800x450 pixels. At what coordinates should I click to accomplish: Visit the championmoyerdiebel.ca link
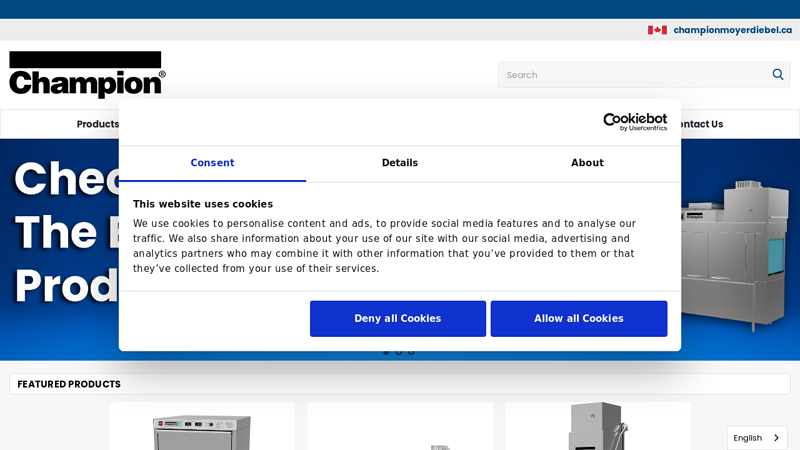(x=732, y=30)
